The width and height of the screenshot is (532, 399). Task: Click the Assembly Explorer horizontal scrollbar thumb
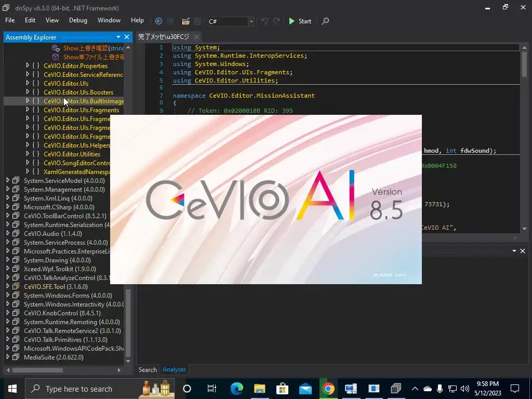click(x=37, y=370)
